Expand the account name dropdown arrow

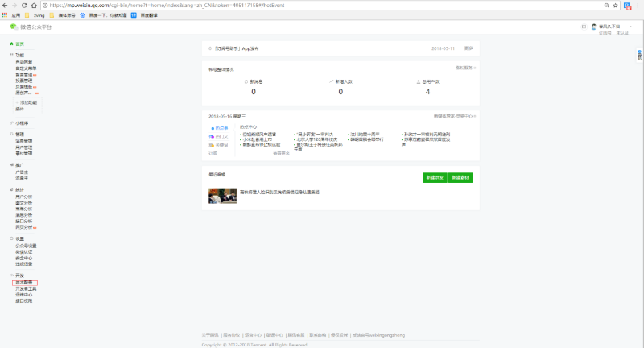tap(631, 27)
